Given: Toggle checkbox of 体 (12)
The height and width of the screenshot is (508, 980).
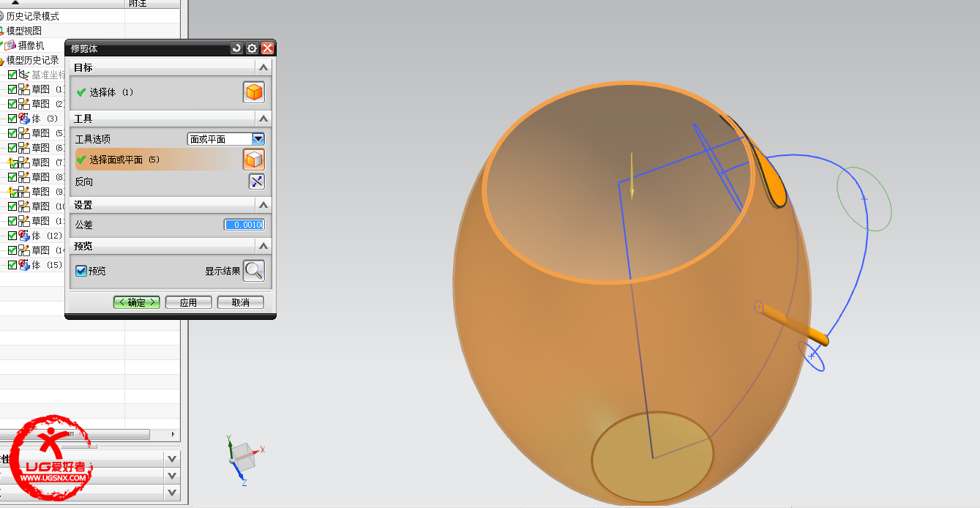Looking at the screenshot, I should pyautogui.click(x=12, y=236).
